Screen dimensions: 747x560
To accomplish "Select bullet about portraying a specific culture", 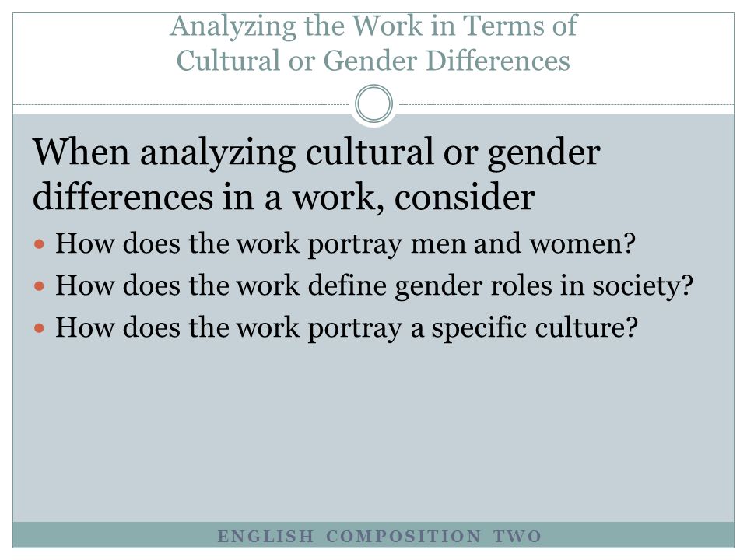I will [x=346, y=327].
